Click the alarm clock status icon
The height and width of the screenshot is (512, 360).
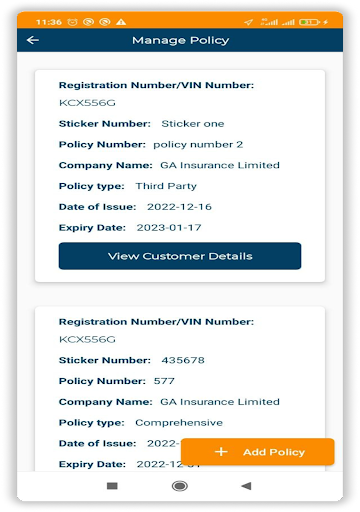(x=72, y=22)
